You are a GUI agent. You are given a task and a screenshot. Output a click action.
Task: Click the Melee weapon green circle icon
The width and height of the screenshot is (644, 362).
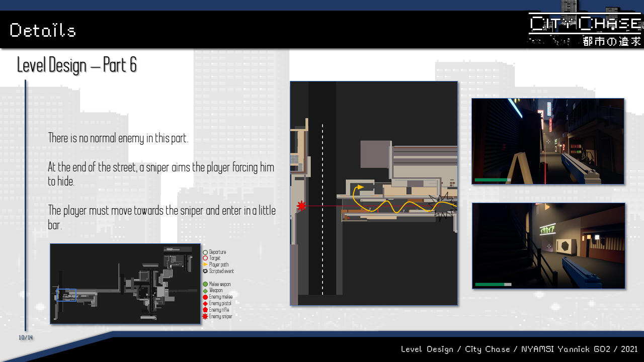click(x=205, y=285)
